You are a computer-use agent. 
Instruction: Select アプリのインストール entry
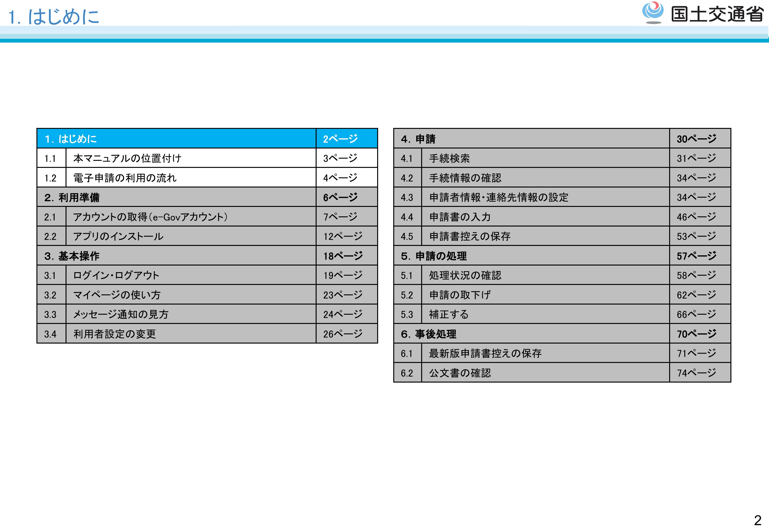click(x=118, y=236)
